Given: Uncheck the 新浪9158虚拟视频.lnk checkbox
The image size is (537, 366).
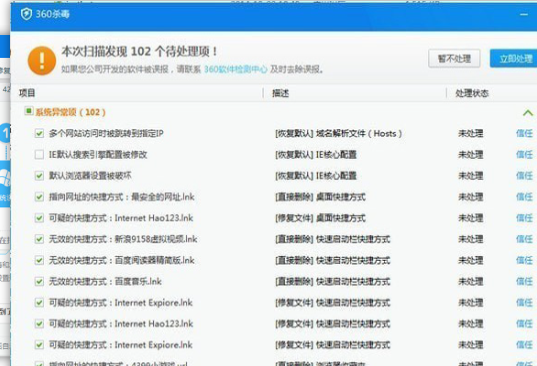Looking at the screenshot, I should [x=39, y=239].
